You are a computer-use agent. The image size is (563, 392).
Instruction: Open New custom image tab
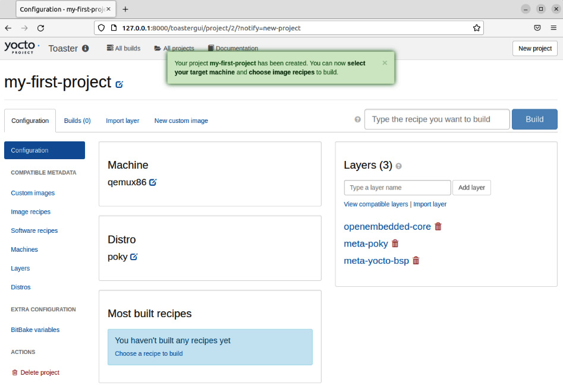181,121
